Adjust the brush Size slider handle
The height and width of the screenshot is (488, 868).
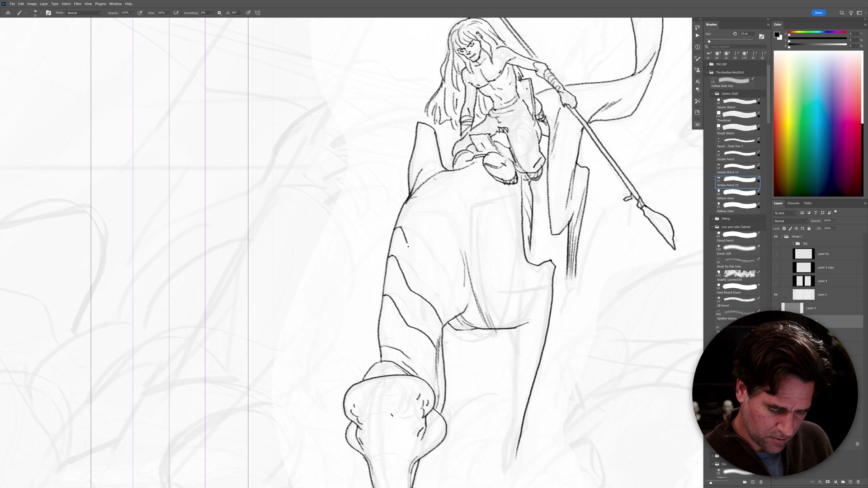click(x=709, y=41)
